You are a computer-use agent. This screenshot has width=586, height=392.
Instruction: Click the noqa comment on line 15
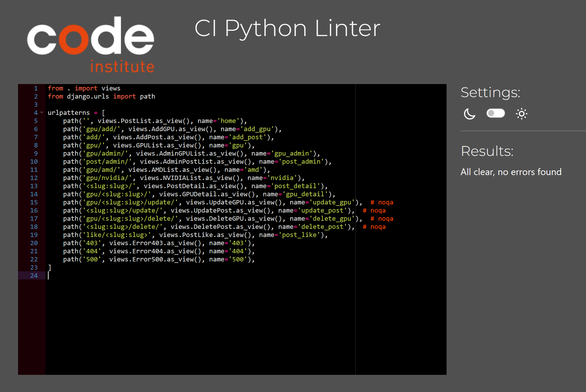tap(382, 202)
